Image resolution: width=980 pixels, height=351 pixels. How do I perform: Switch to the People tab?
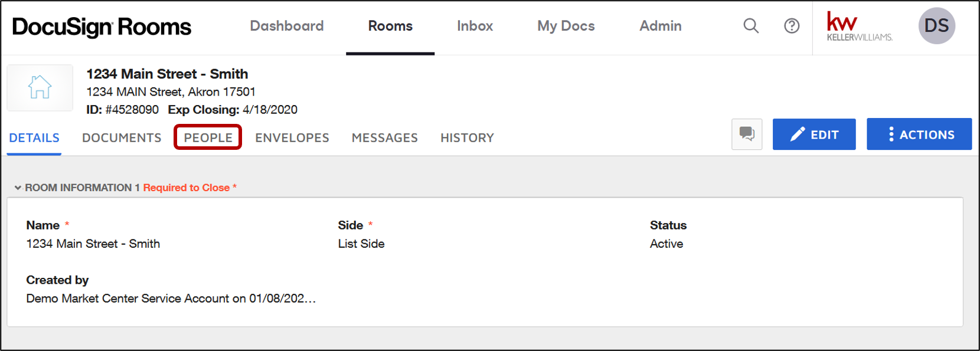[x=207, y=137]
